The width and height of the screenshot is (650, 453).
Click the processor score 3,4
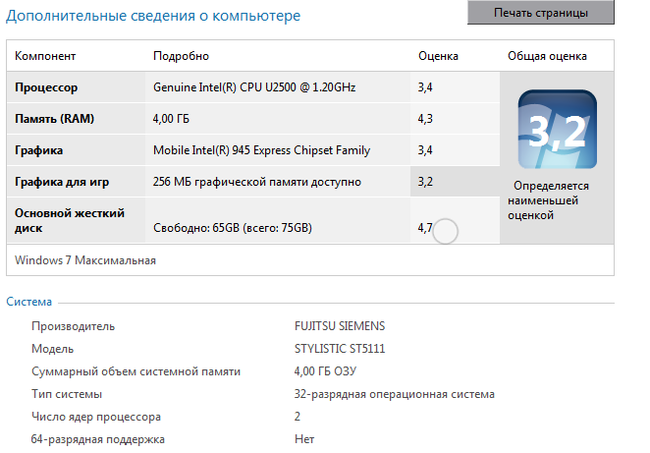(425, 88)
